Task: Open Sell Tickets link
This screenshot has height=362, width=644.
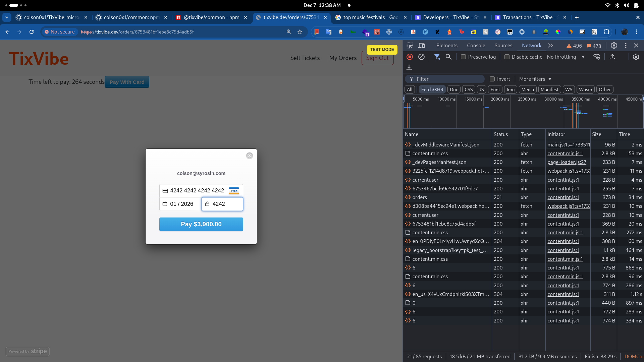Action: pos(305,58)
